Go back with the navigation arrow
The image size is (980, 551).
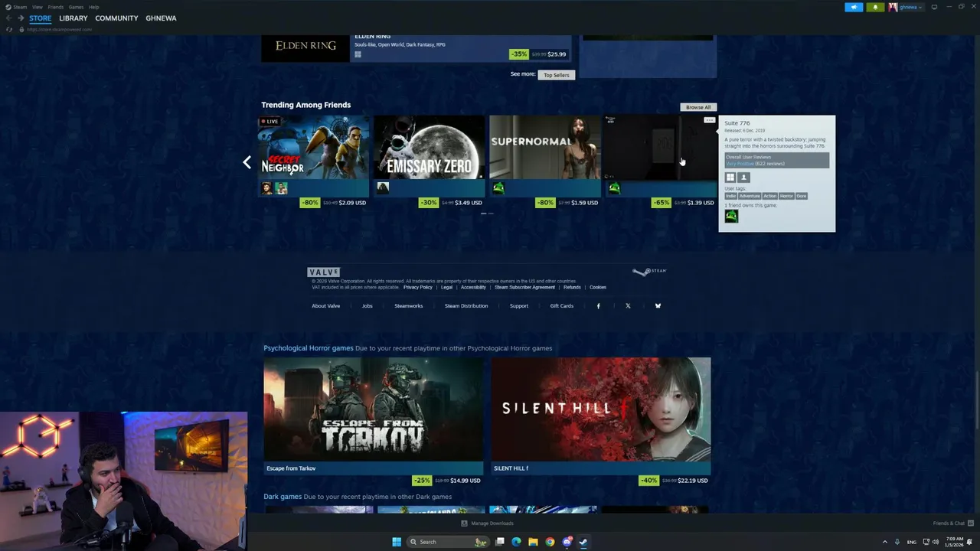click(x=8, y=18)
